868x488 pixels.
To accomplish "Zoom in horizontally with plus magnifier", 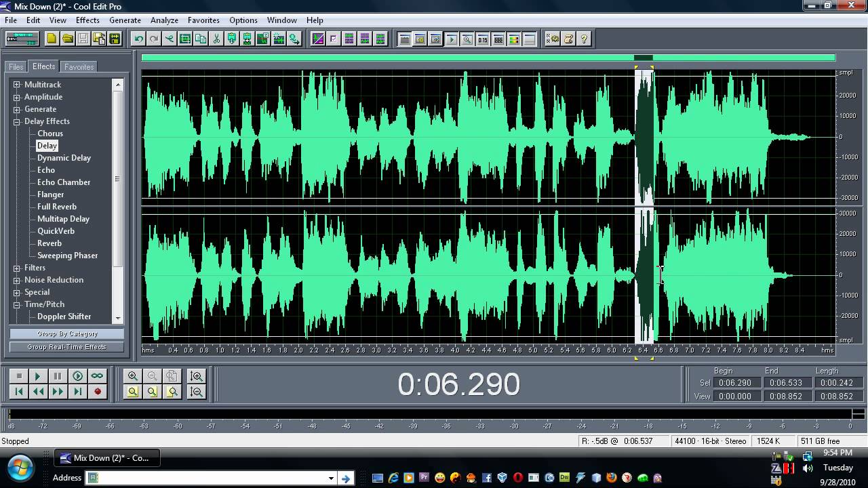I will pyautogui.click(x=133, y=375).
